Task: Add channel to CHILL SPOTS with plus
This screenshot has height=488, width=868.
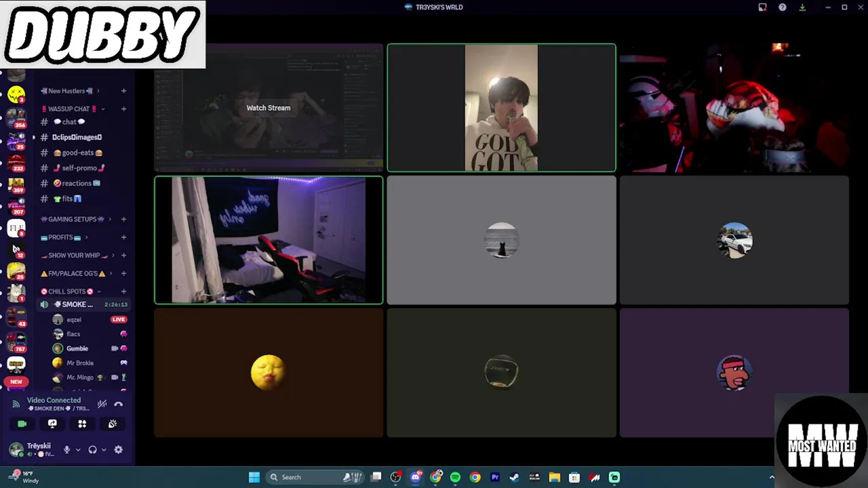Action: pos(123,291)
